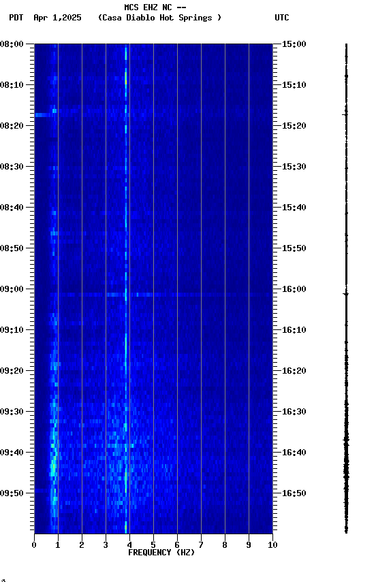This screenshot has width=376, height=588.
Task: Click the broadband horizontal streak just after 09:00
Action: (x=161, y=295)
